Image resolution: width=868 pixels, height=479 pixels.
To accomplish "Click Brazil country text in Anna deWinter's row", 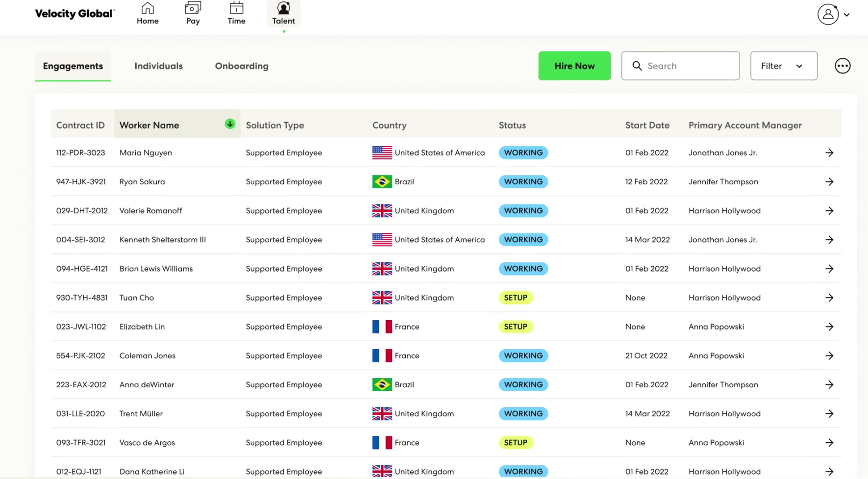I will 405,385.
